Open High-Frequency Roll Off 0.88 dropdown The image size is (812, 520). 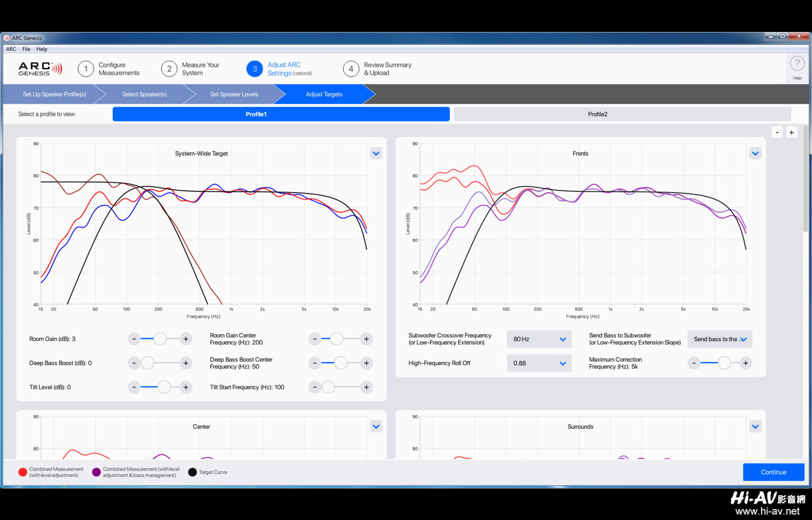point(539,363)
